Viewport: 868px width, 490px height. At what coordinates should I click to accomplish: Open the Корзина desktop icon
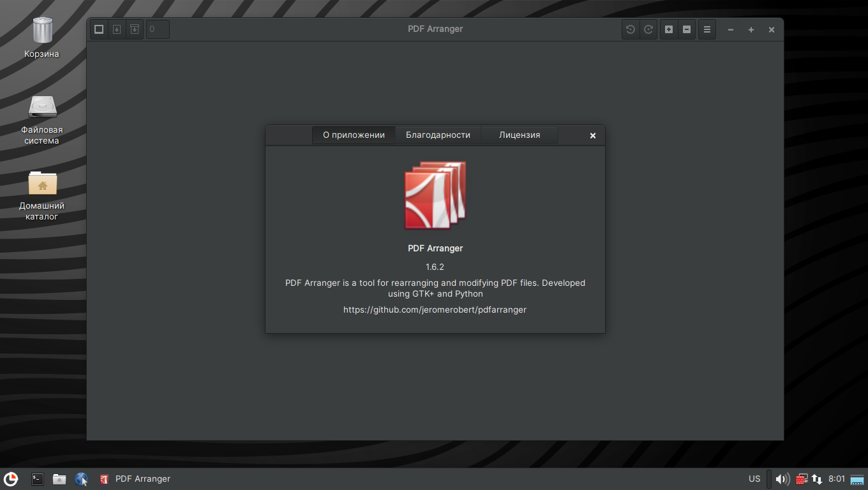pos(42,31)
